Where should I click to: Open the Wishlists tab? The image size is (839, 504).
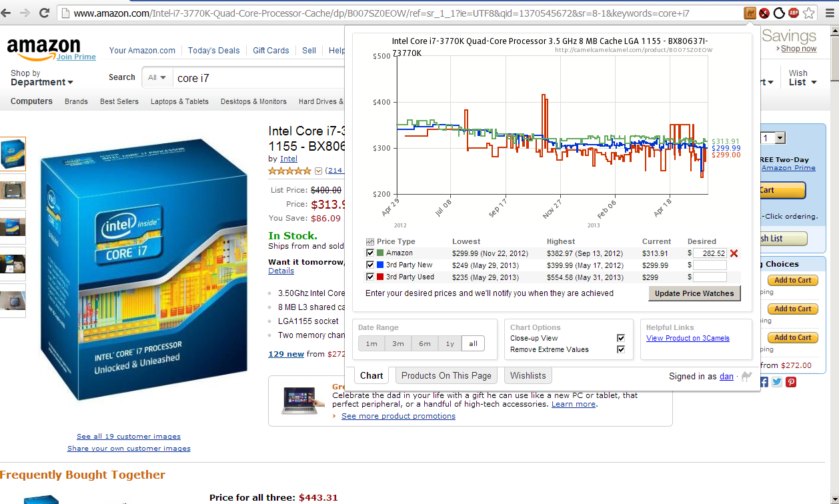pyautogui.click(x=528, y=375)
